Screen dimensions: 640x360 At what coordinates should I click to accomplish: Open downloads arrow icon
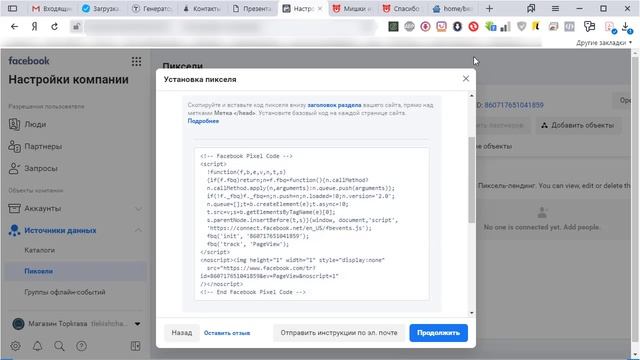click(x=626, y=27)
